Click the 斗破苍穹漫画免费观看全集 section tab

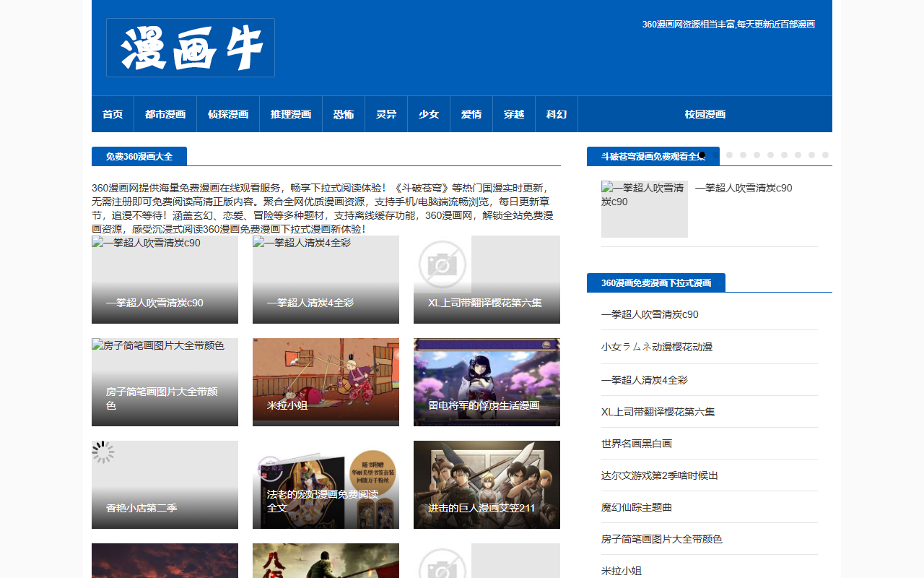tap(653, 156)
